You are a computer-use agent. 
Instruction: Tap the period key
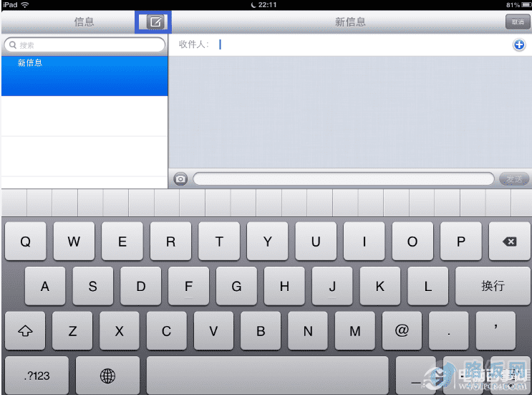(449, 330)
